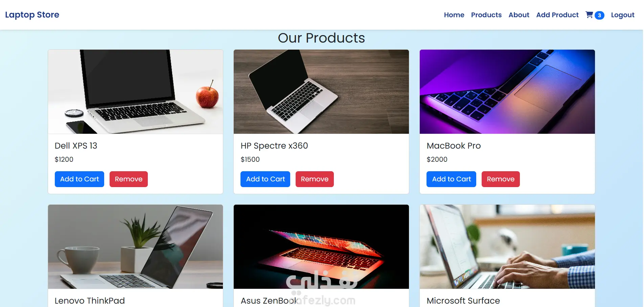This screenshot has height=307, width=644.
Task: Open the About page link
Action: click(x=519, y=15)
